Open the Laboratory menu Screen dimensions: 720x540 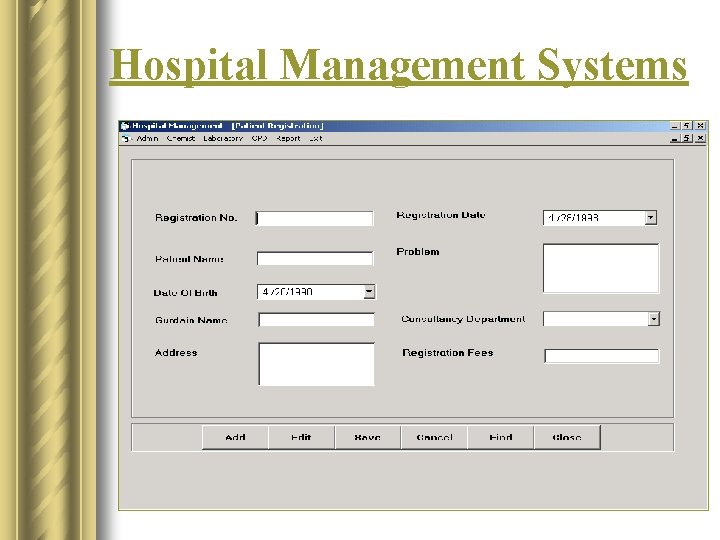[223, 138]
